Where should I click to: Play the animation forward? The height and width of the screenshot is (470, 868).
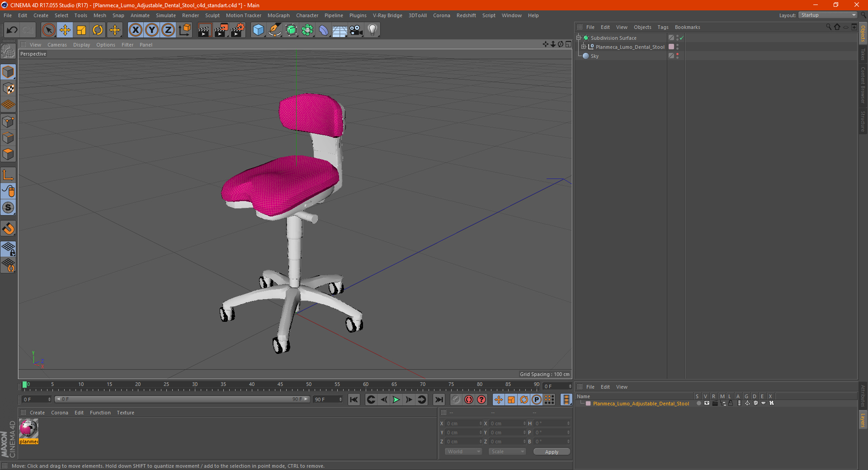(x=396, y=399)
